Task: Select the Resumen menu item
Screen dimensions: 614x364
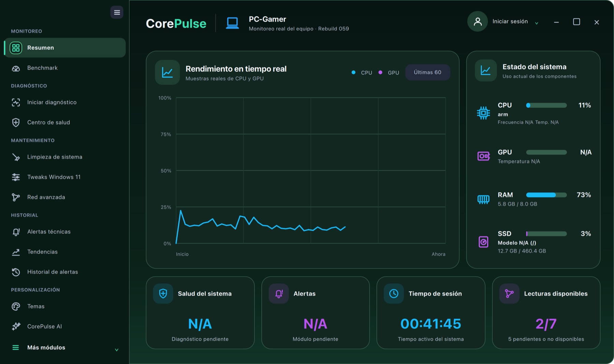Action: tap(65, 48)
